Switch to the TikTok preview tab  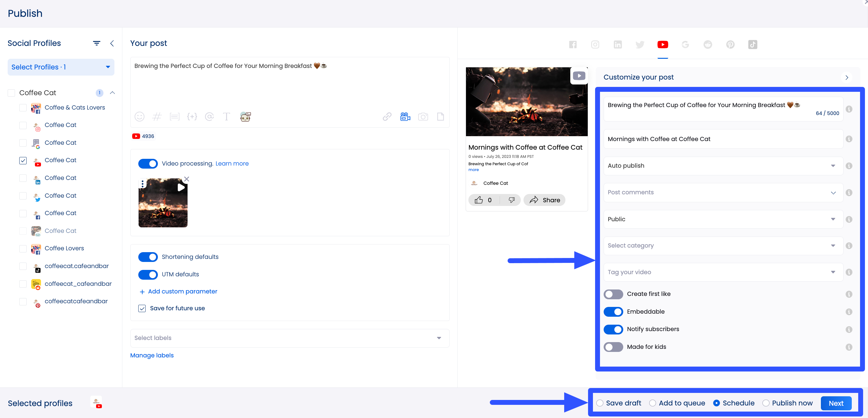click(x=753, y=44)
